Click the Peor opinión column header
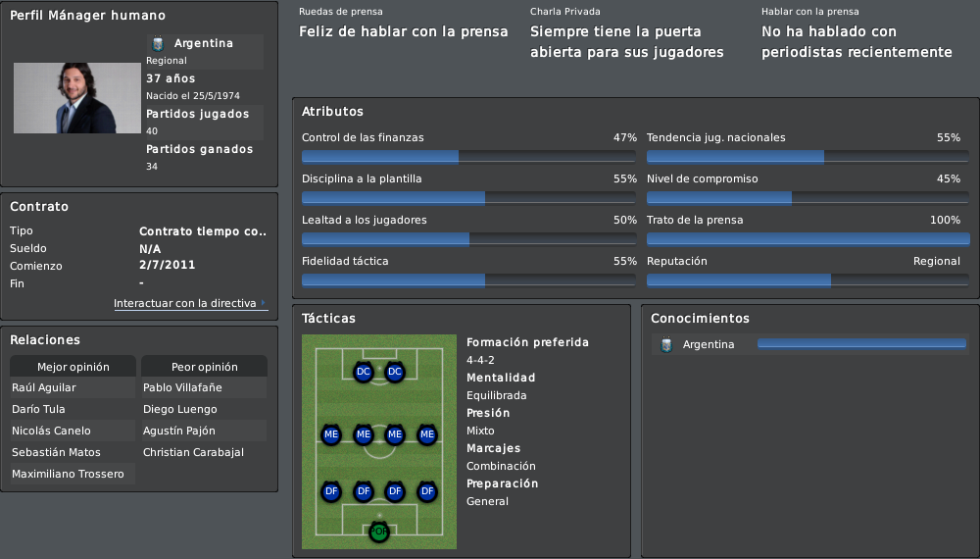Viewport: 980px width, 559px height. (x=205, y=367)
